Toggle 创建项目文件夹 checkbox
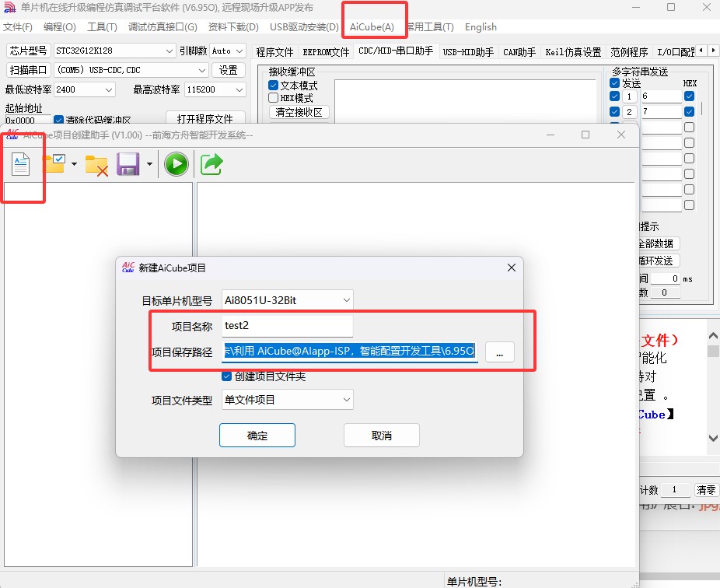 point(226,376)
